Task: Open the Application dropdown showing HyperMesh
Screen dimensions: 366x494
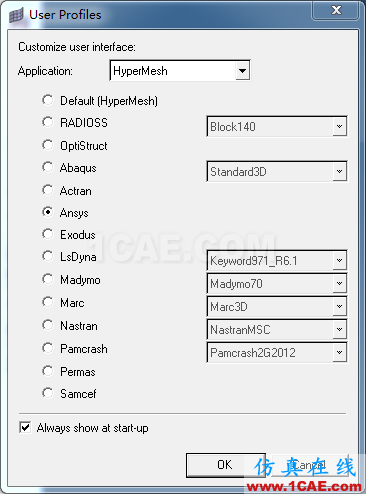Action: (180, 70)
